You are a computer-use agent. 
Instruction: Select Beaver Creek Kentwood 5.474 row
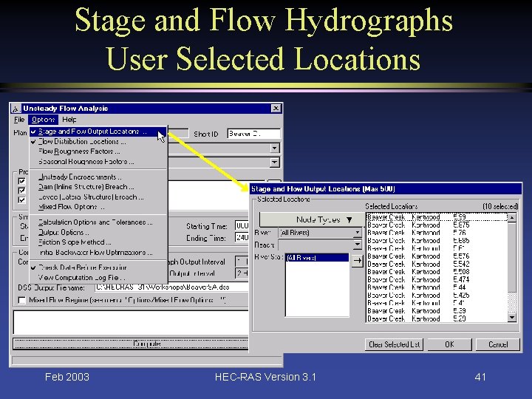(x=437, y=279)
